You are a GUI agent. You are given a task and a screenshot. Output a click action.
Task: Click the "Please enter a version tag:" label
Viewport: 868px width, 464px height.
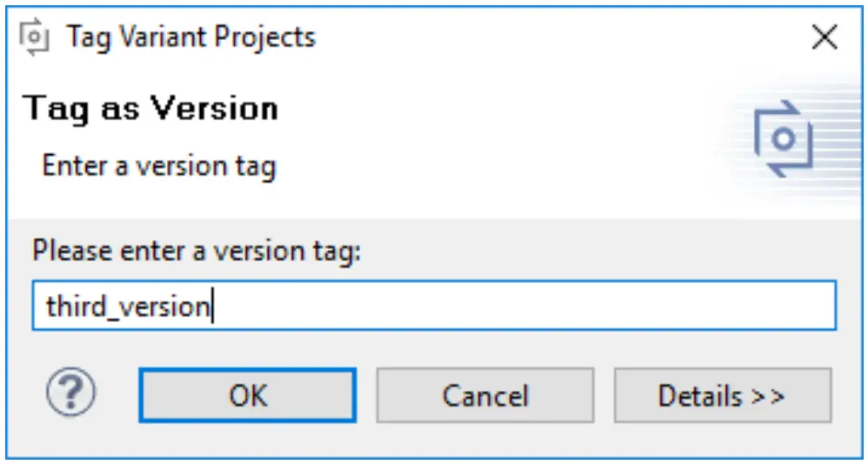pos(197,252)
